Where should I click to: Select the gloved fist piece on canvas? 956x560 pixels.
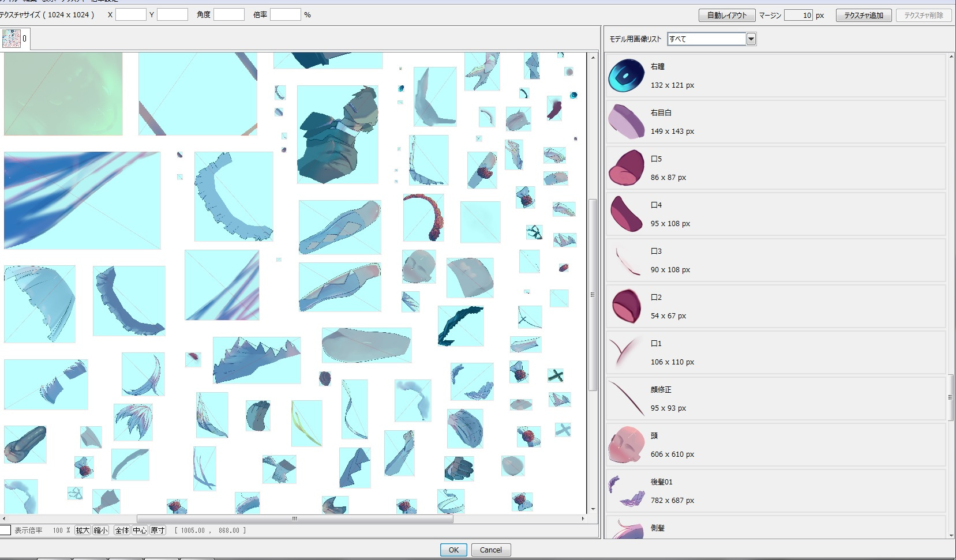point(459,468)
